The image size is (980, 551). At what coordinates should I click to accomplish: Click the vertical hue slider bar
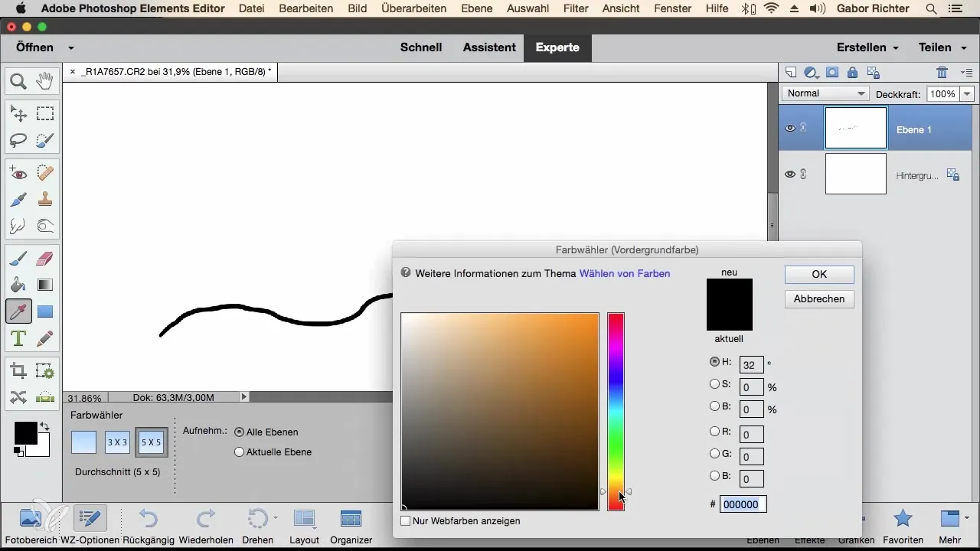pyautogui.click(x=616, y=411)
